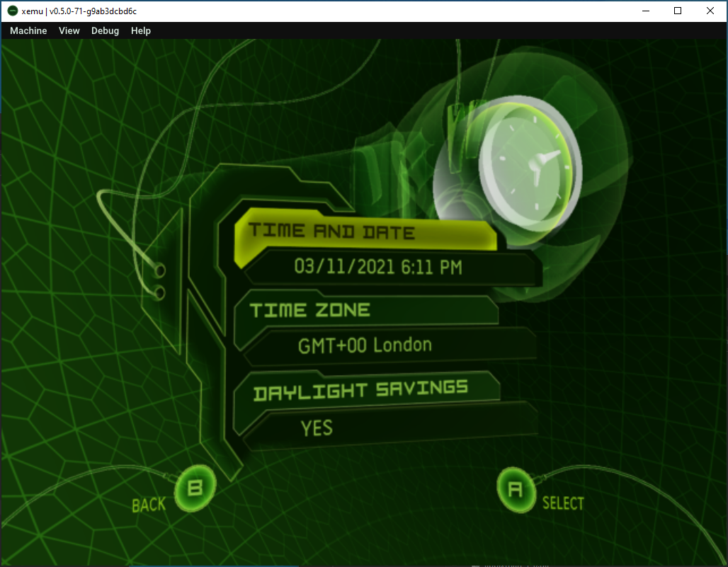Open the Time Zone selector
The height and width of the screenshot is (567, 728).
click(x=310, y=309)
